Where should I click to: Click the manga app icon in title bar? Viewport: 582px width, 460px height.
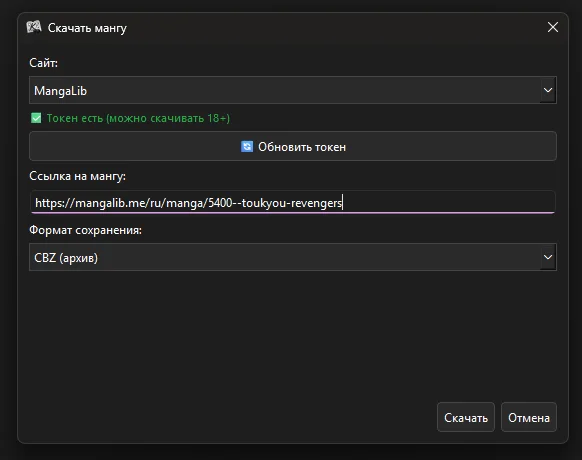(x=34, y=27)
